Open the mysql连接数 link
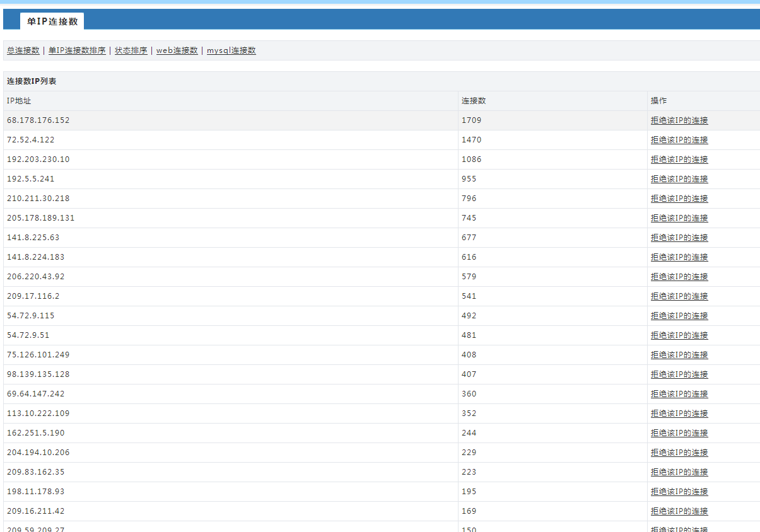Viewport: 760px width, 532px height. click(x=231, y=50)
